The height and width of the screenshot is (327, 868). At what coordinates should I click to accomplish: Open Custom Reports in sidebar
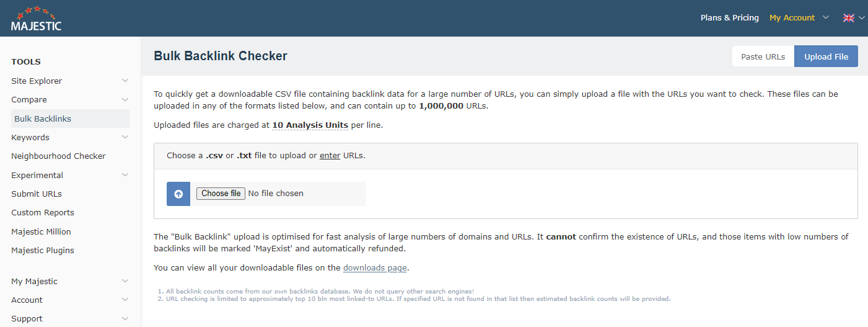tap(43, 212)
